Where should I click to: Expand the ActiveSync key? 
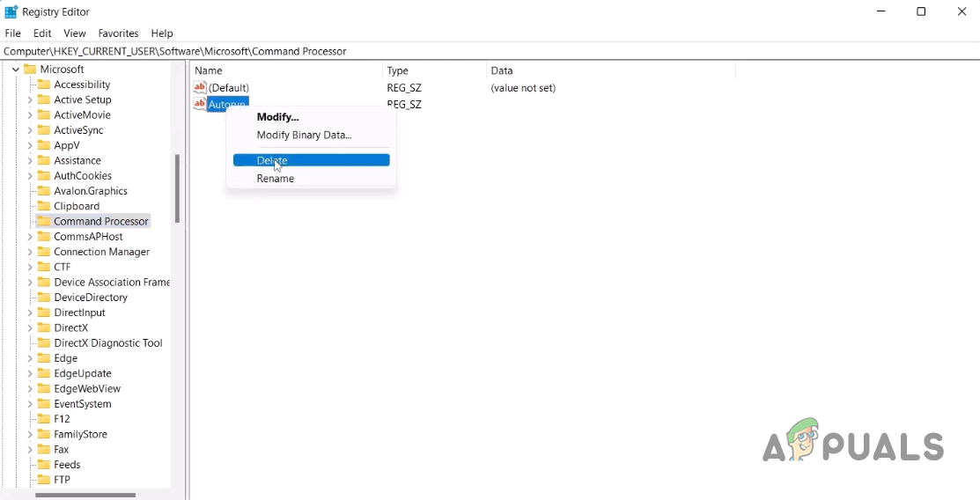29,130
